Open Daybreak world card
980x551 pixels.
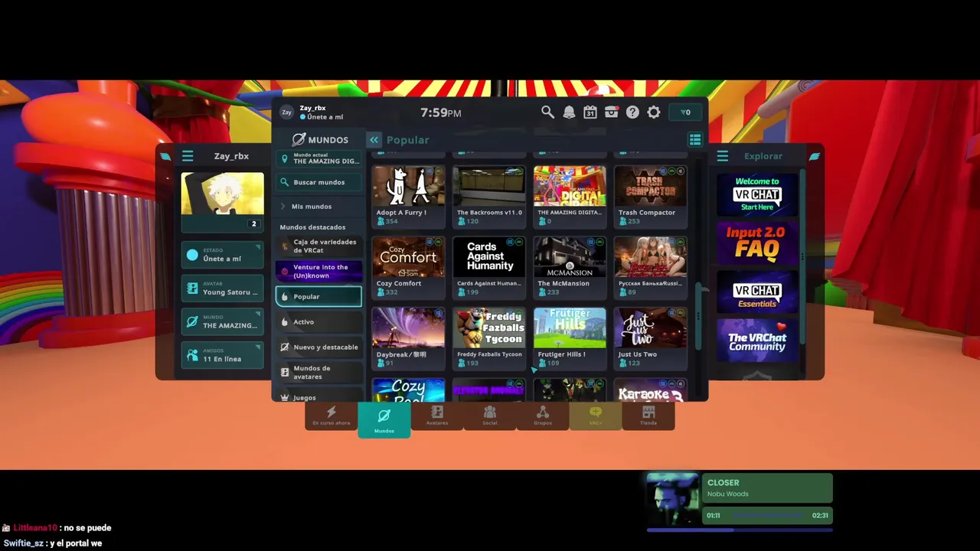pos(408,338)
